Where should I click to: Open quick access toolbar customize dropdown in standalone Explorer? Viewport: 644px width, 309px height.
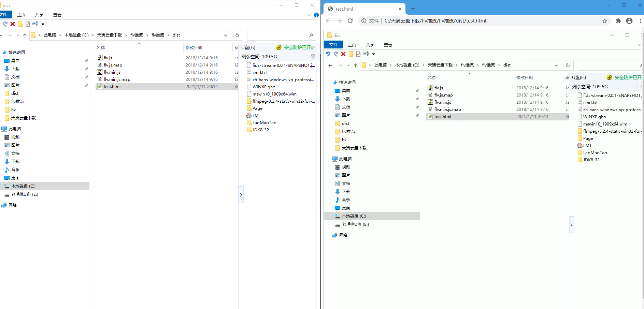click(x=43, y=24)
